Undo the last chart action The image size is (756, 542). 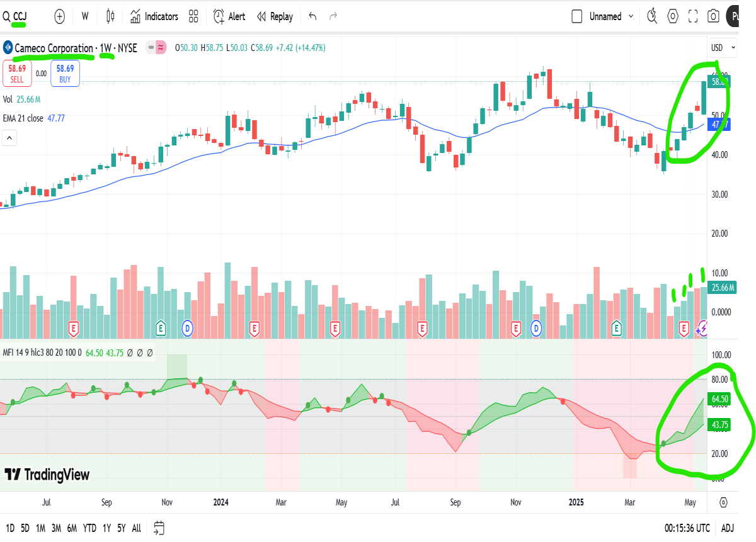[313, 16]
